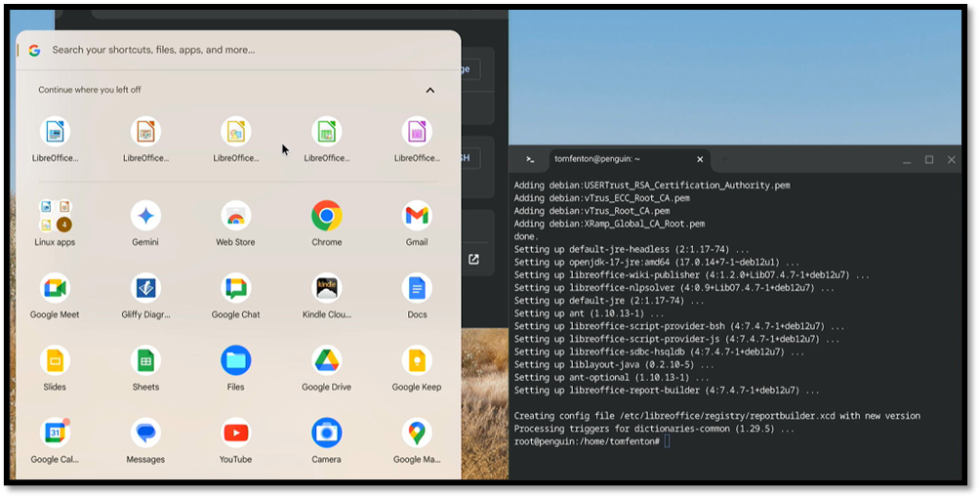Start Google Meet from the launcher
This screenshot has height=498, width=980.
tap(55, 288)
